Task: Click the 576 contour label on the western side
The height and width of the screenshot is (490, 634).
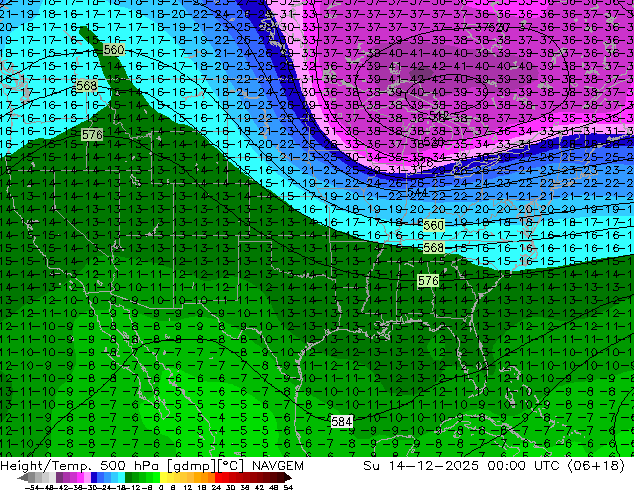Action: 92,135
